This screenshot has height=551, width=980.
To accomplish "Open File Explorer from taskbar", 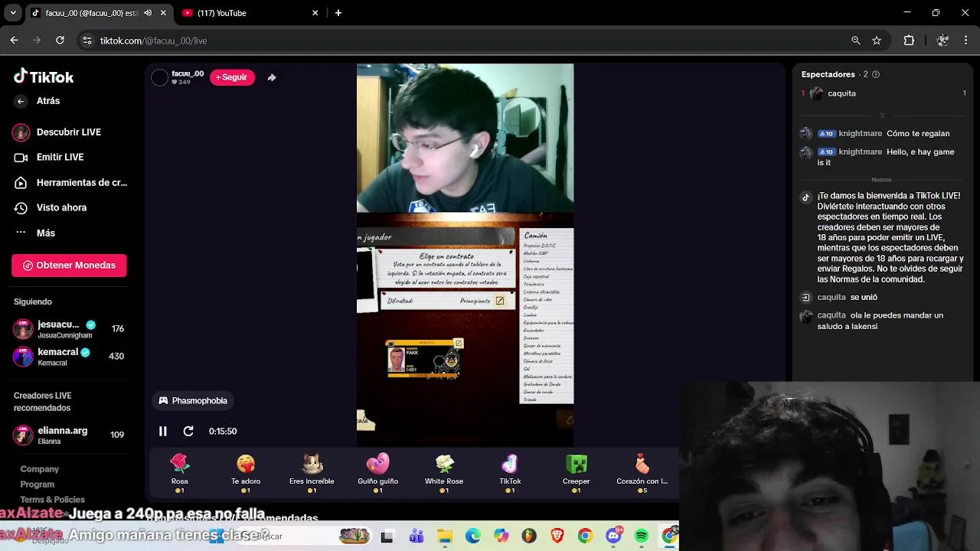I will [445, 536].
